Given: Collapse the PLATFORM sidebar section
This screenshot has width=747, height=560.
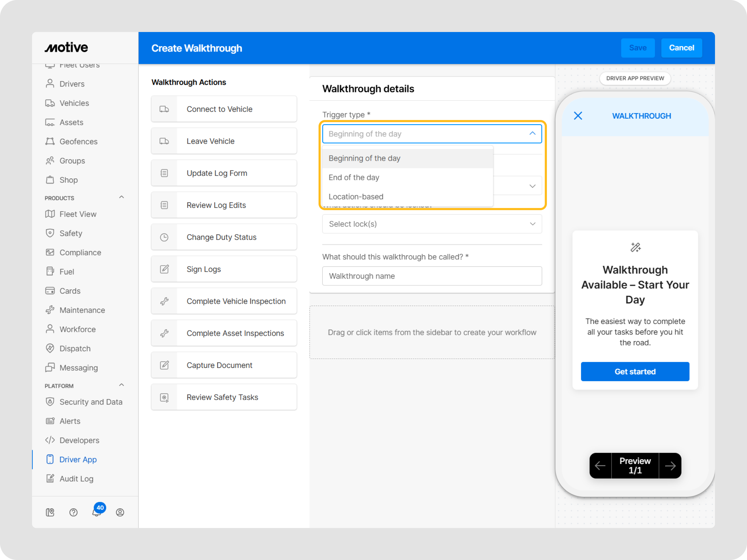Looking at the screenshot, I should click(122, 385).
